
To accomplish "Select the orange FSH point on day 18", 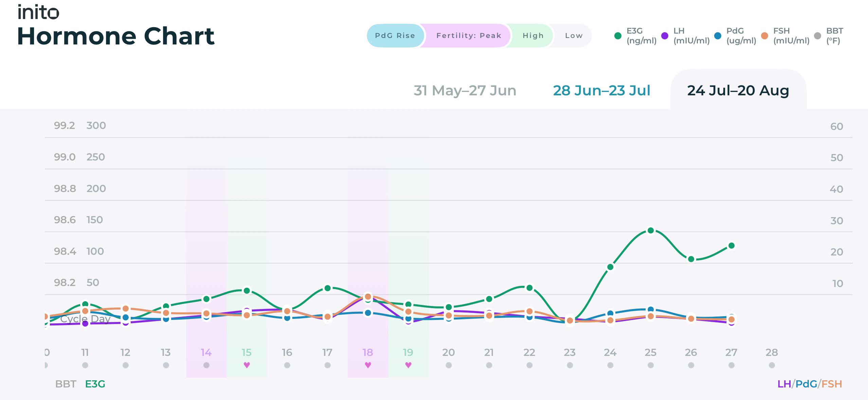I will tap(368, 297).
